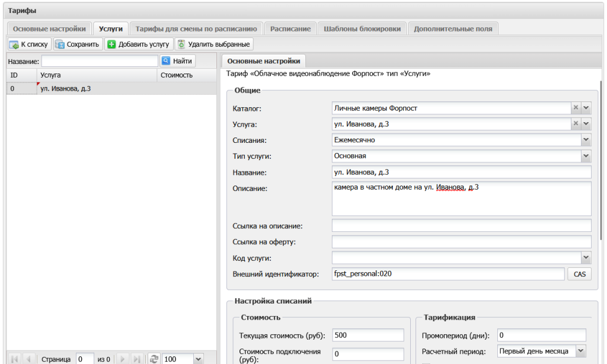Click the 'Текущая стоимость' input field
This screenshot has height=364, width=607.
tap(368, 335)
